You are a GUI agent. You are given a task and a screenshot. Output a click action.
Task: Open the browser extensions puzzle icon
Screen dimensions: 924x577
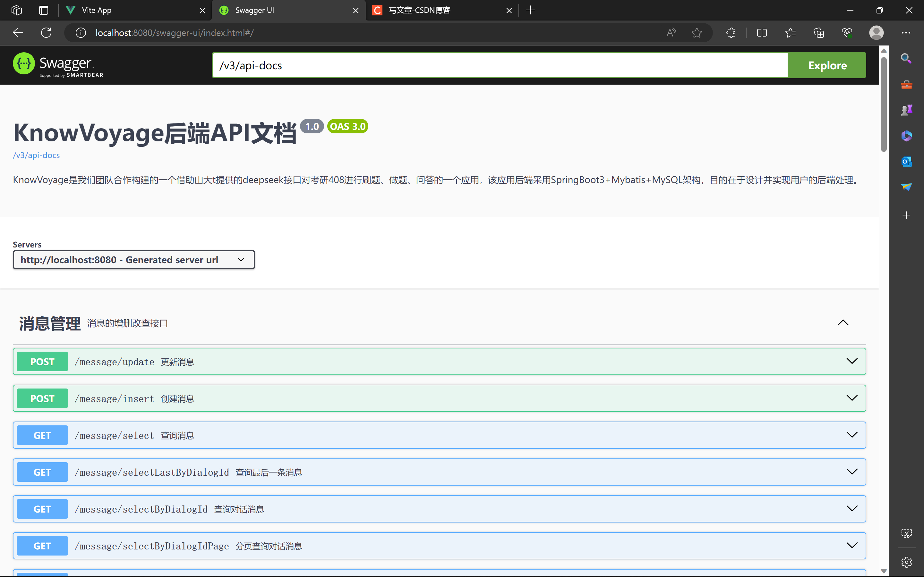(731, 33)
